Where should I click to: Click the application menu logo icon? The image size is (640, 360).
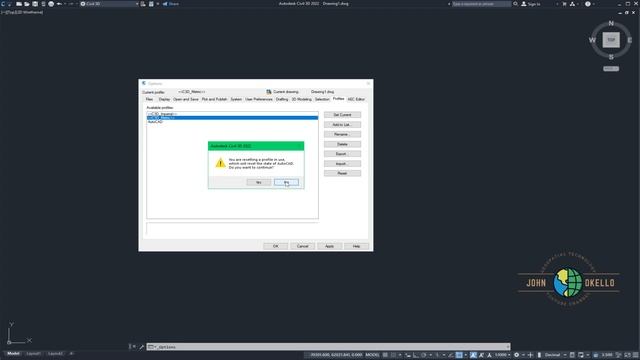(3, 4)
